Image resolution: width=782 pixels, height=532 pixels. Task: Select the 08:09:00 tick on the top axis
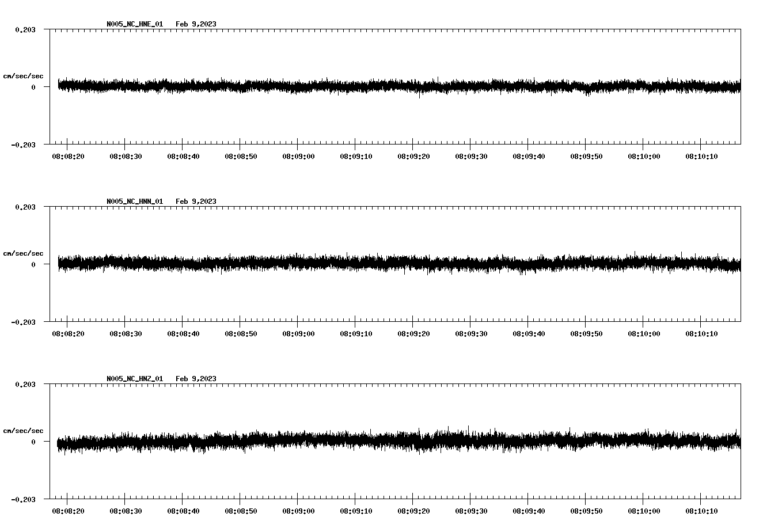(298, 155)
